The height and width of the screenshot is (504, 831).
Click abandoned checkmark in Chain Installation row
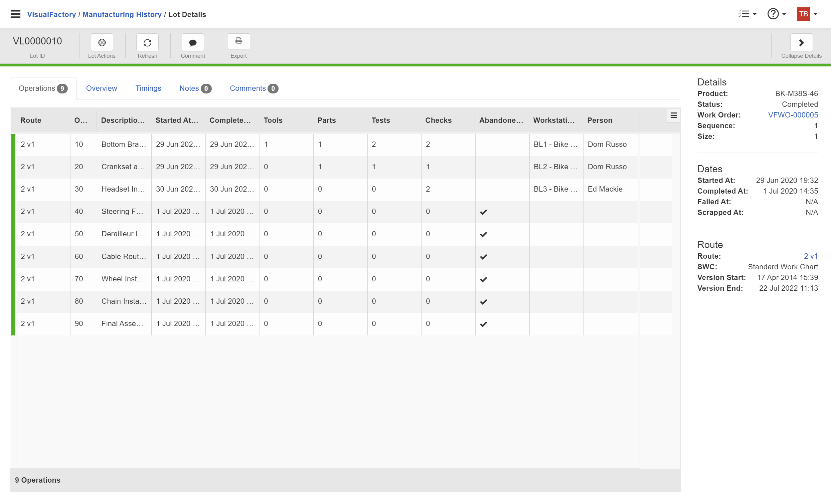pos(483,302)
